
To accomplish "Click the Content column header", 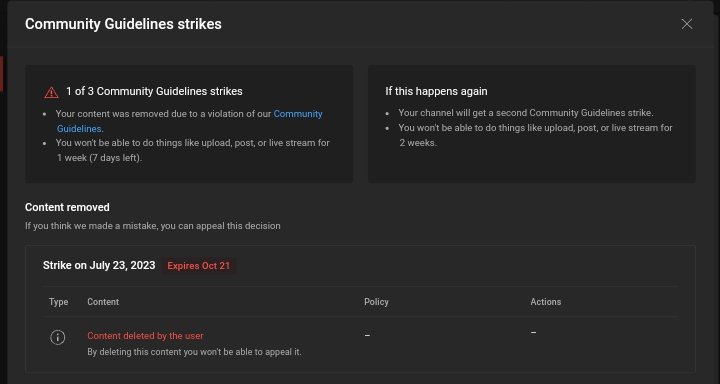I will 103,302.
